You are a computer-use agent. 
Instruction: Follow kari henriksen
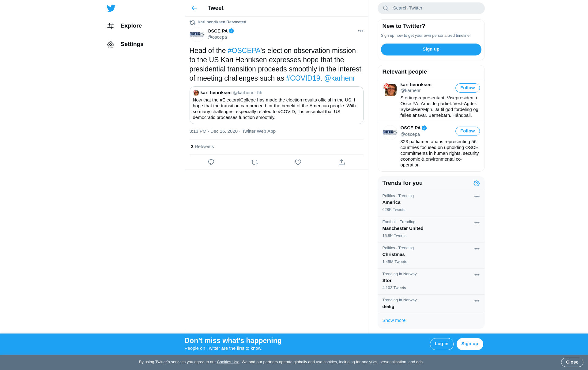tap(467, 88)
